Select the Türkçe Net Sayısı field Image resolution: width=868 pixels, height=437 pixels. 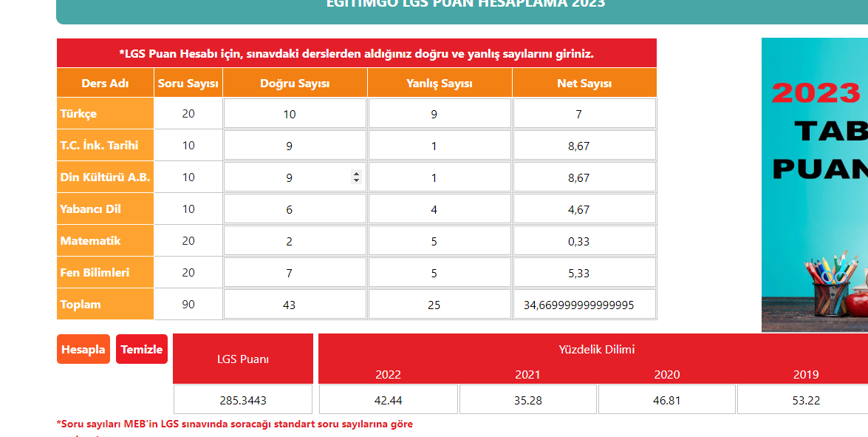coord(584,114)
